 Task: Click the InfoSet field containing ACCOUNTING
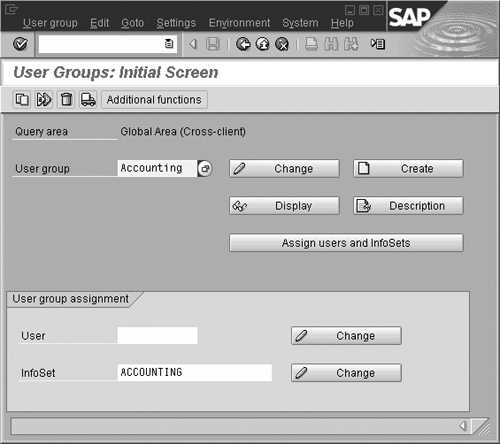(x=195, y=372)
